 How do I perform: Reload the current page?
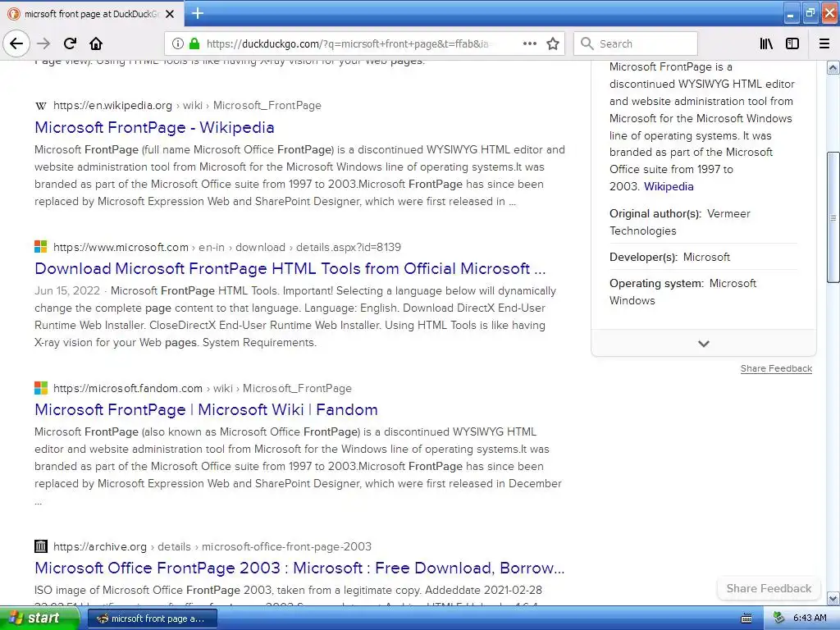(70, 43)
